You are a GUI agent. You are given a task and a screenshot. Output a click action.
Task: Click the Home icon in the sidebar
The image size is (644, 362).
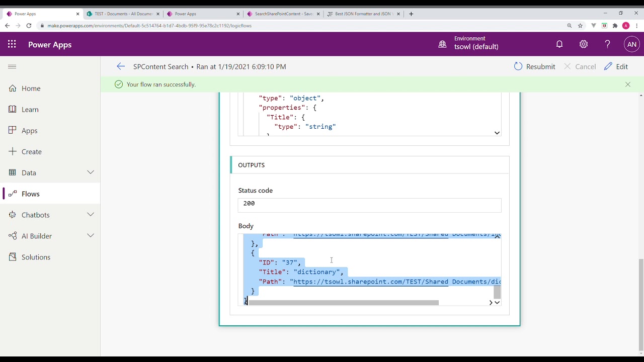pos(13,88)
